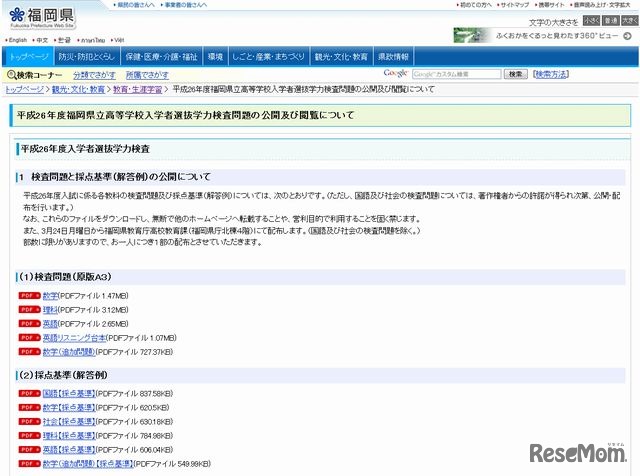Set text size to 大きく
640x476 pixels.
(x=629, y=20)
